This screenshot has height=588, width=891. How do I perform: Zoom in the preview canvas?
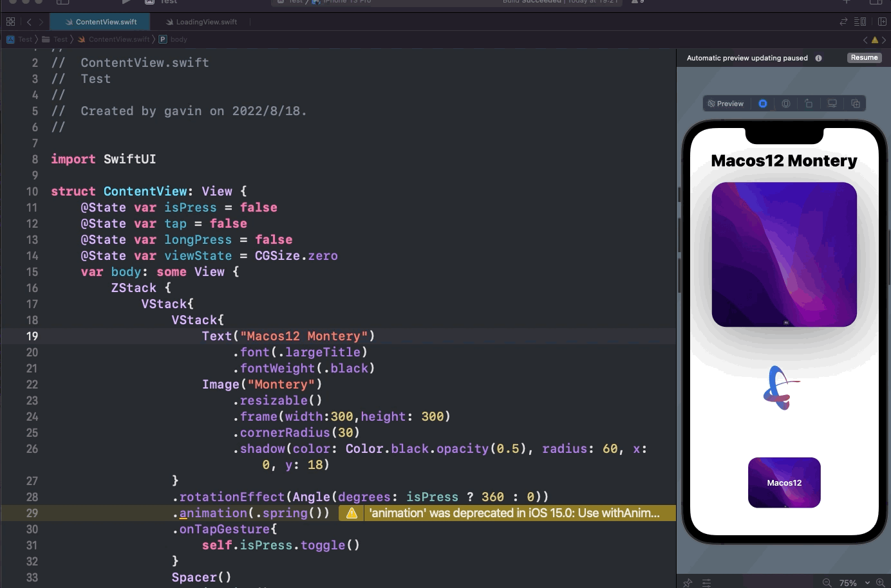(880, 583)
